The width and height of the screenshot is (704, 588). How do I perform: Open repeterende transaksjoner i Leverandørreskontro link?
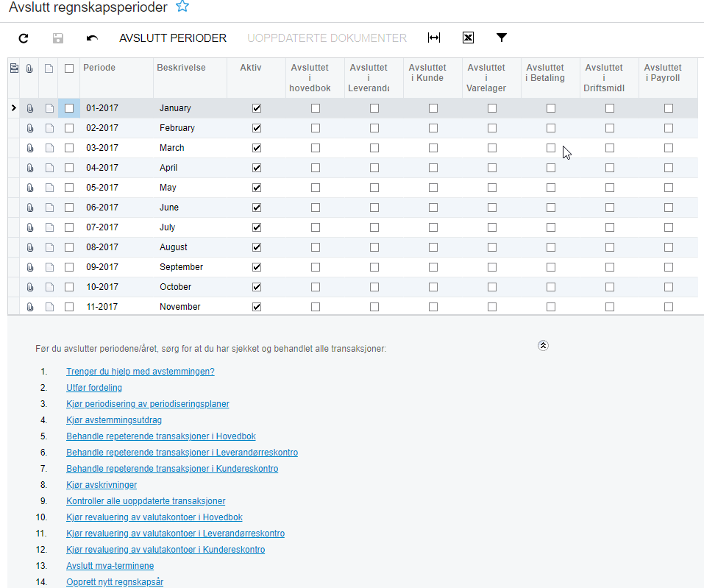click(x=182, y=453)
